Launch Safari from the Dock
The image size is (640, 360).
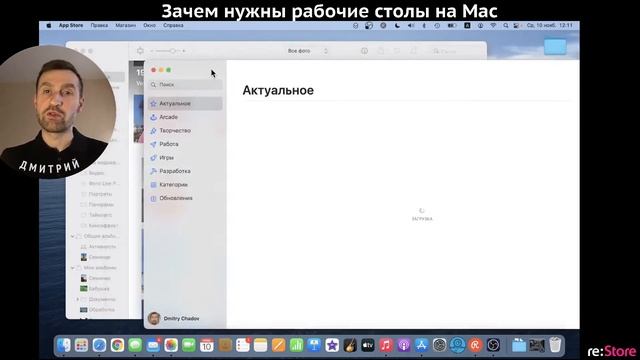coord(99,345)
